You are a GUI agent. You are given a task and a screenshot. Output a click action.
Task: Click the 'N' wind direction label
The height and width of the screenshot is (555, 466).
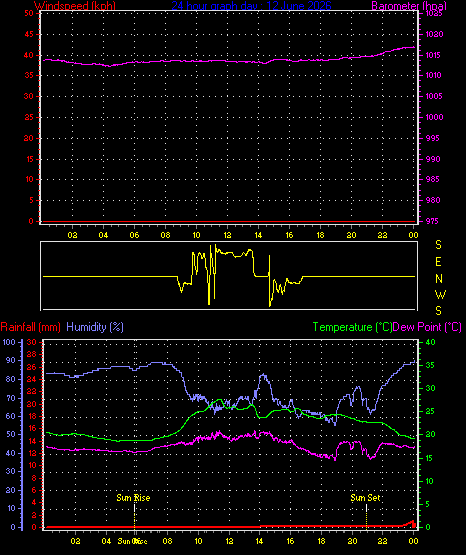coord(439,279)
